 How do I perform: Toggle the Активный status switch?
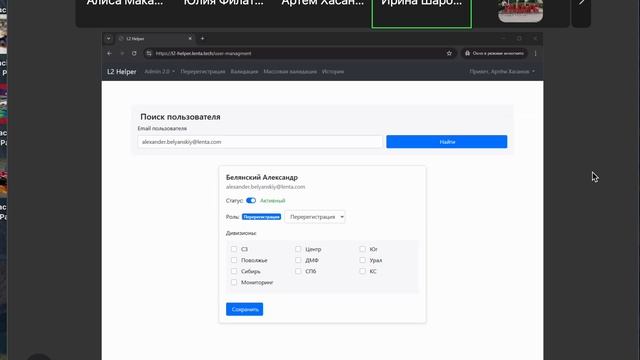(x=251, y=200)
